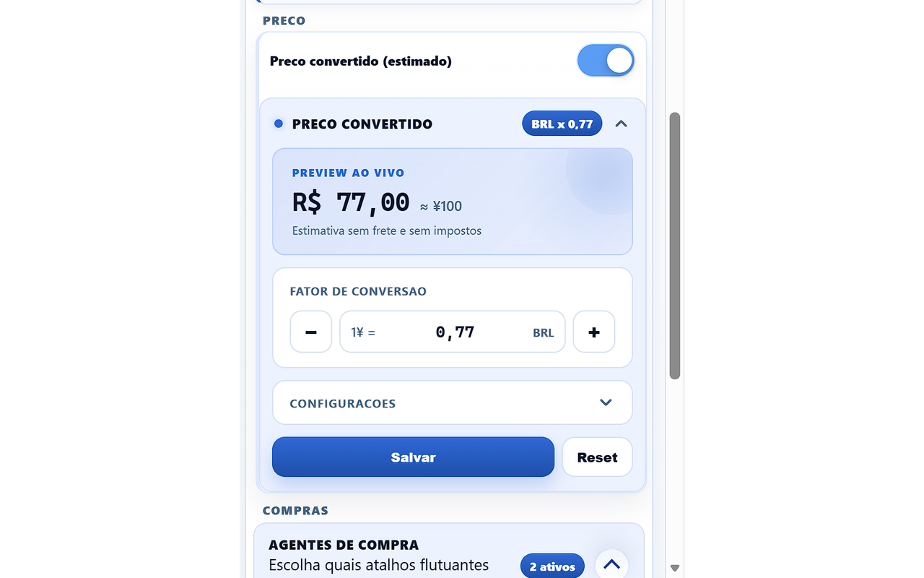
Task: Collapse the Preco Convertido panel chevron
Action: pos(621,124)
